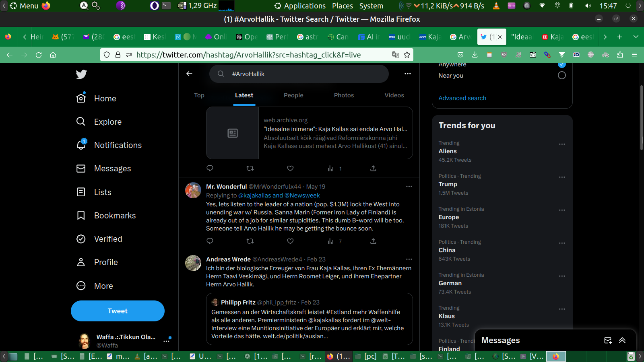Viewport: 644px width, 362px height.
Task: Start a new message in Messages drawer
Action: click(x=608, y=340)
